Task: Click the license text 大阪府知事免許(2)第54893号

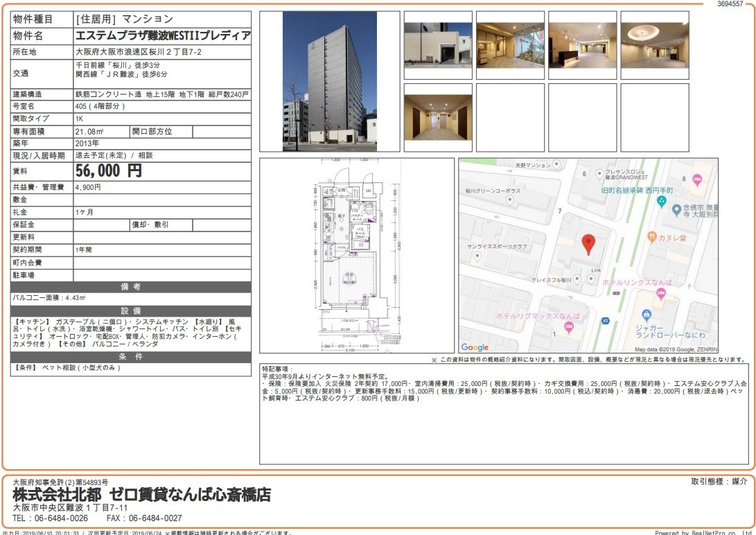Action: coord(60,482)
